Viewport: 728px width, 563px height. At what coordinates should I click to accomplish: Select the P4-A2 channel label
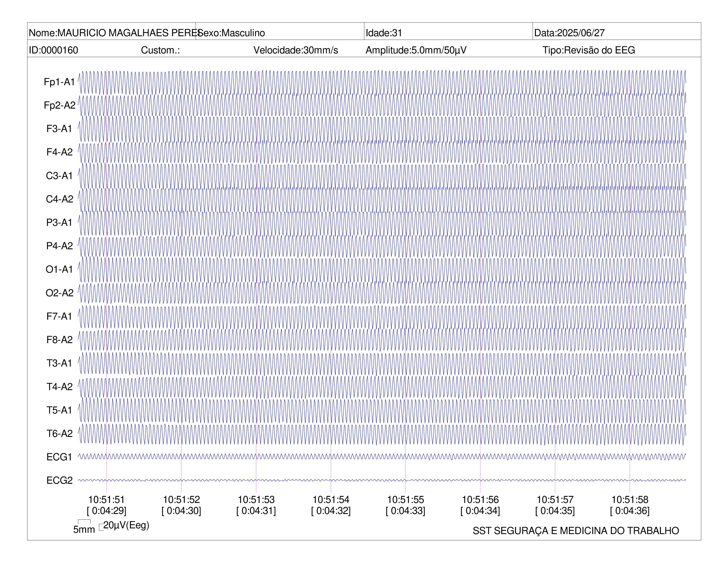(x=59, y=246)
